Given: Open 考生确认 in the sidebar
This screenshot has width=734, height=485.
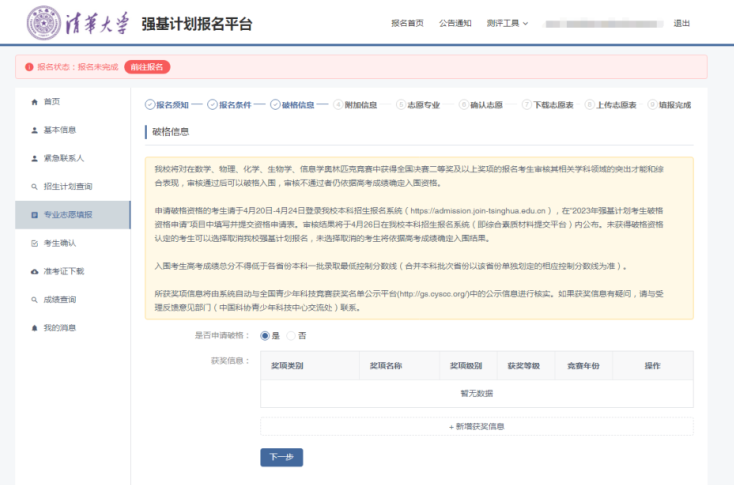Looking at the screenshot, I should 73,243.
